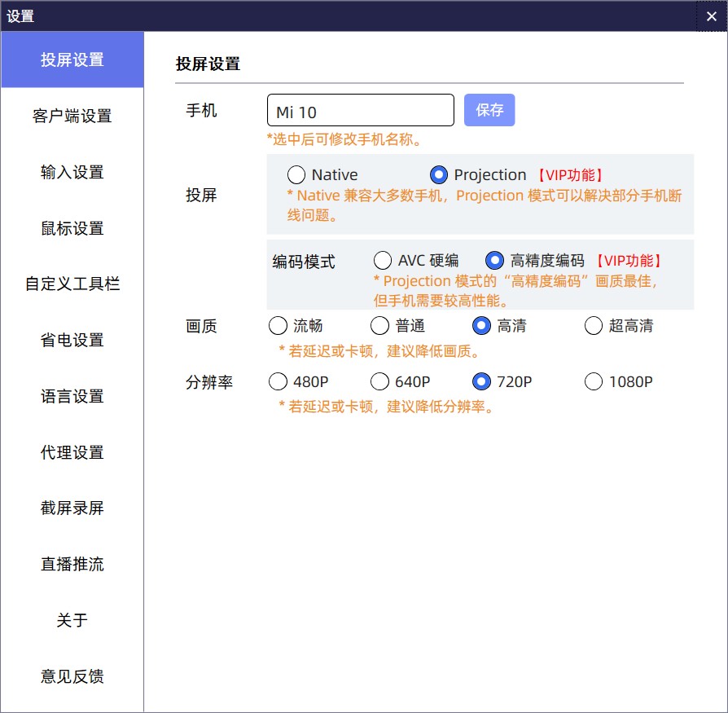Enable Projection mode for mirroring
This screenshot has width=728, height=713.
click(439, 174)
